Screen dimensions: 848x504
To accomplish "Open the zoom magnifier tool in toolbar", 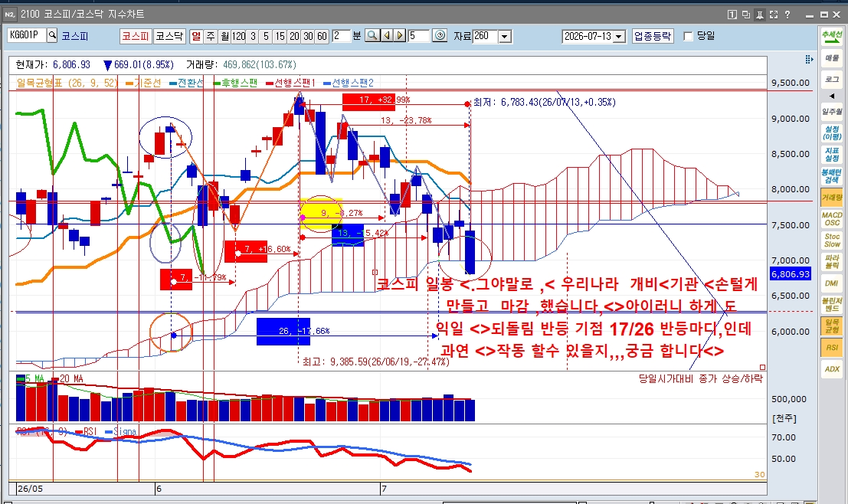I will click(x=372, y=36).
